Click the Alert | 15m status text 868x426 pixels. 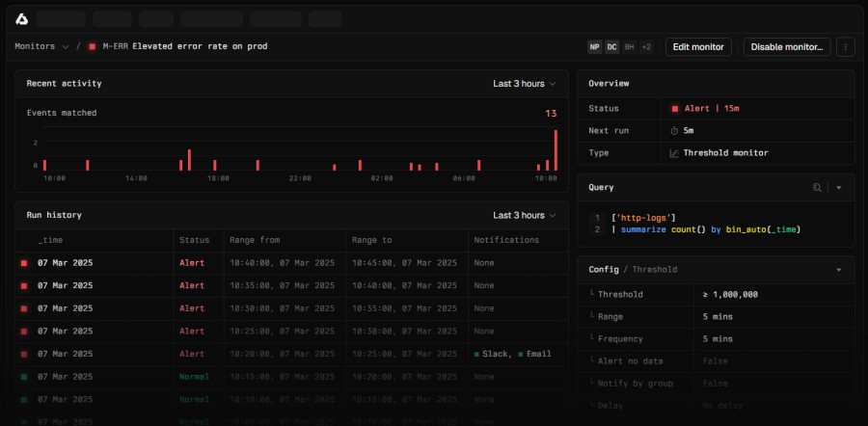pos(712,109)
